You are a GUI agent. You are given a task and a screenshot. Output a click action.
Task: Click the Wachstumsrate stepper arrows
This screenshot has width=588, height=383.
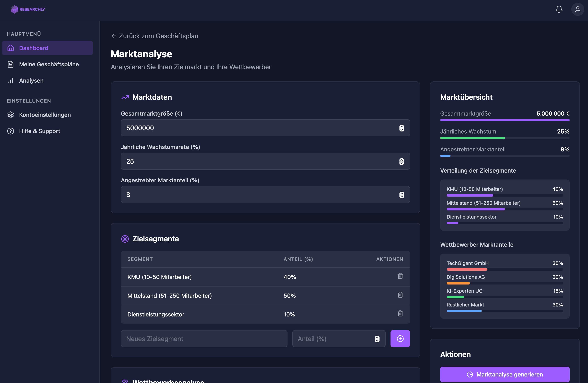(x=402, y=162)
